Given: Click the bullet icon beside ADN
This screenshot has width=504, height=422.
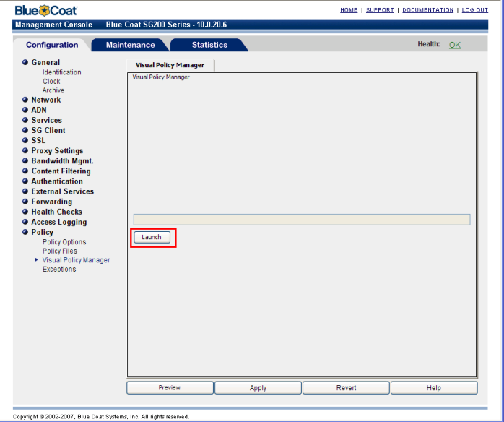Looking at the screenshot, I should pyautogui.click(x=25, y=110).
